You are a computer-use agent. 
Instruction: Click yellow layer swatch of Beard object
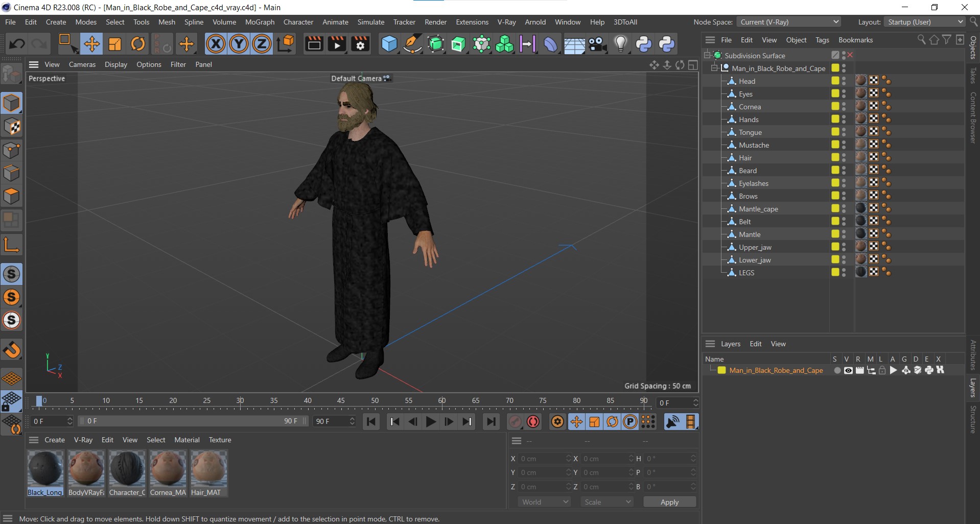click(835, 170)
